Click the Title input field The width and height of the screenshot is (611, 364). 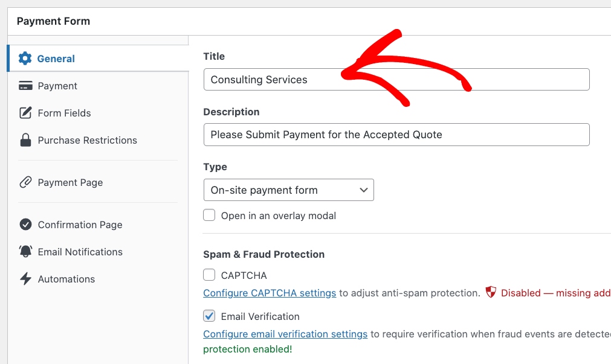click(x=396, y=80)
